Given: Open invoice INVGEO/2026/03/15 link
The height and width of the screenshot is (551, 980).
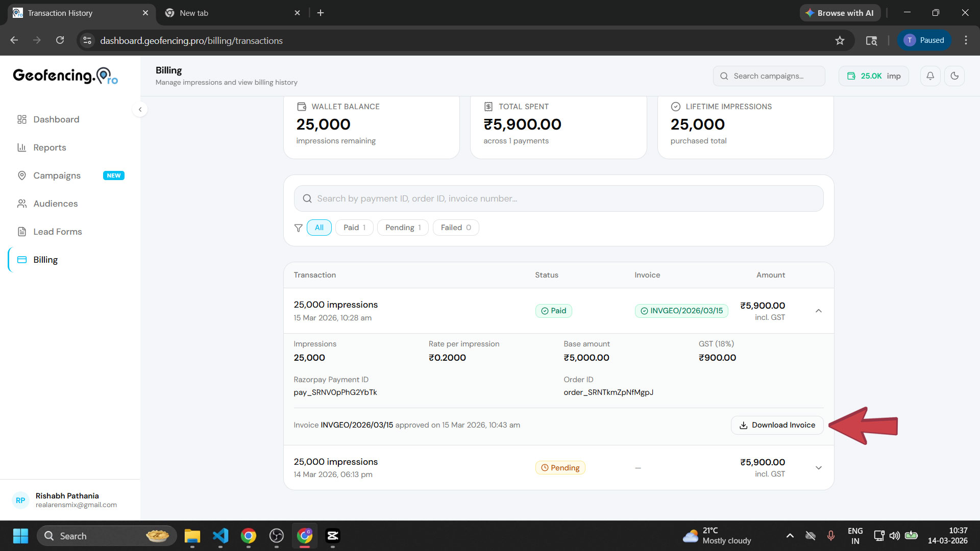Looking at the screenshot, I should (x=681, y=310).
